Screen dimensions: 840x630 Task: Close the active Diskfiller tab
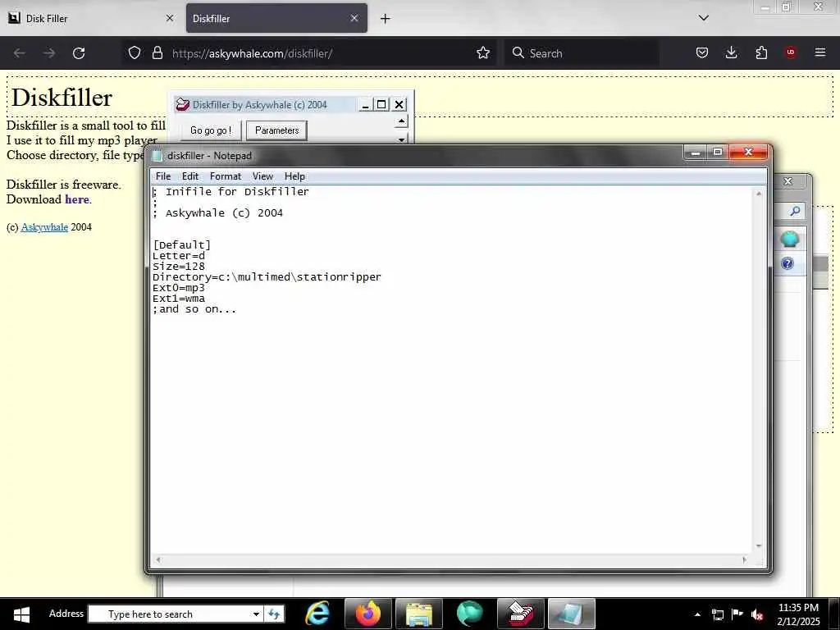(x=354, y=18)
